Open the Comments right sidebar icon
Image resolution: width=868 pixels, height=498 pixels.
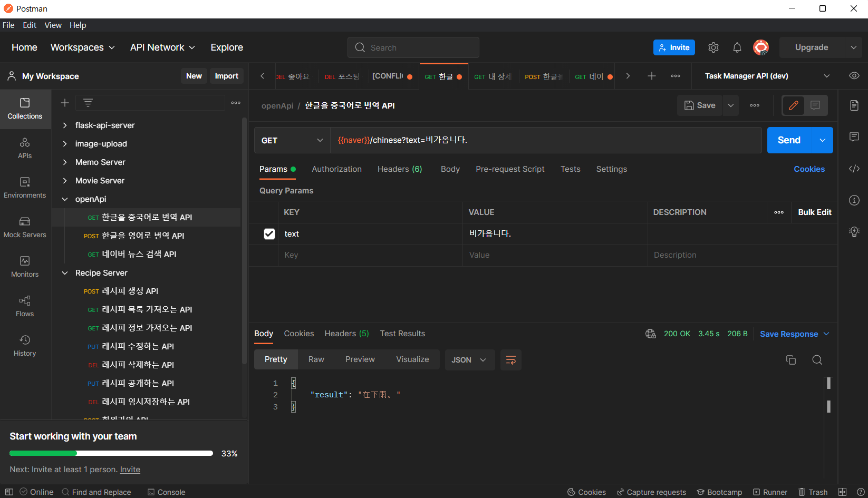point(854,137)
